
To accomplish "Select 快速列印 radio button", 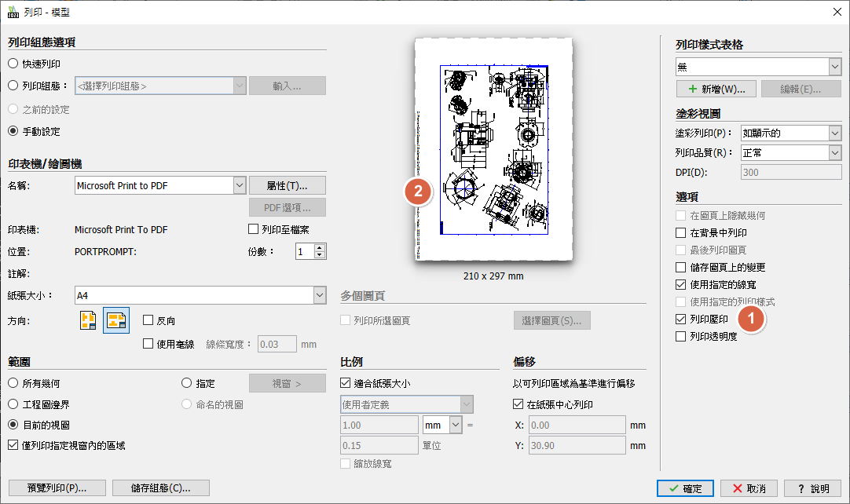I will click(x=13, y=64).
